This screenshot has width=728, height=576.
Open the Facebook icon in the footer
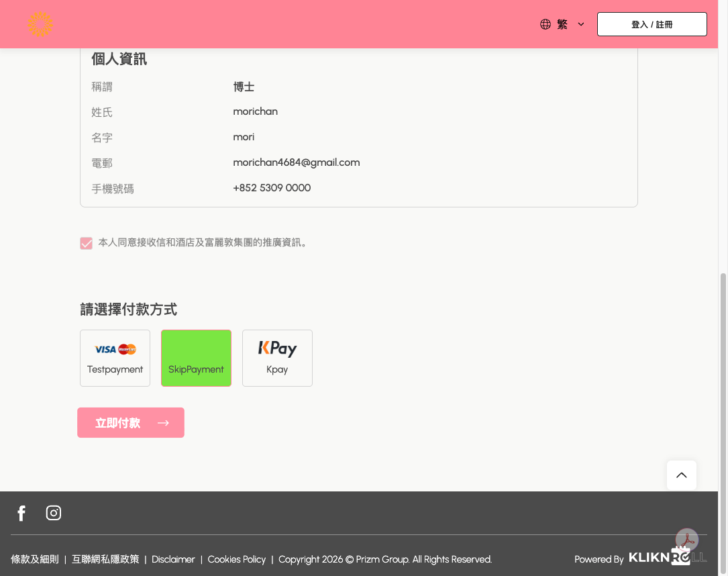pos(21,513)
